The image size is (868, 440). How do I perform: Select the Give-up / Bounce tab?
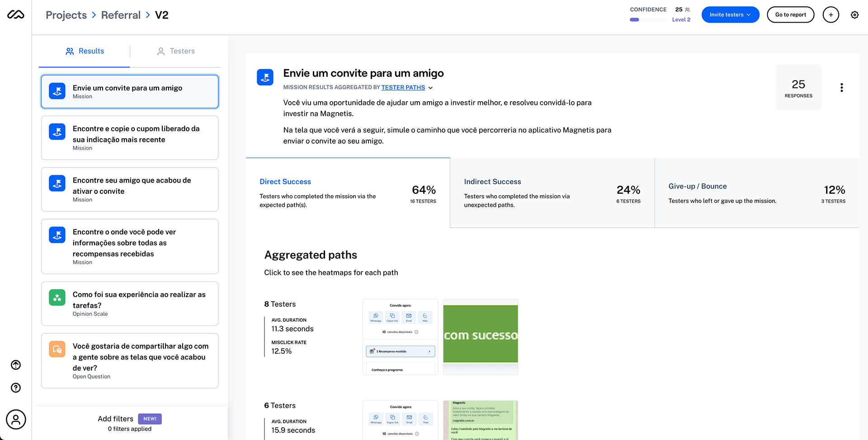[x=757, y=193]
